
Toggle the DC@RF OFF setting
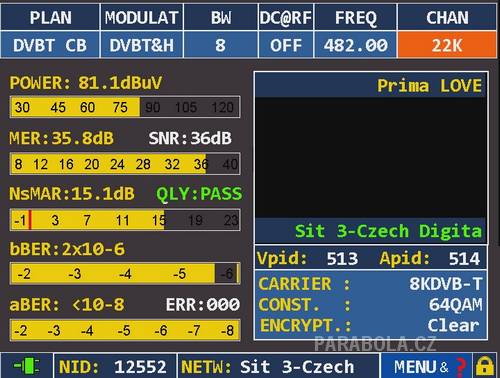(x=286, y=45)
